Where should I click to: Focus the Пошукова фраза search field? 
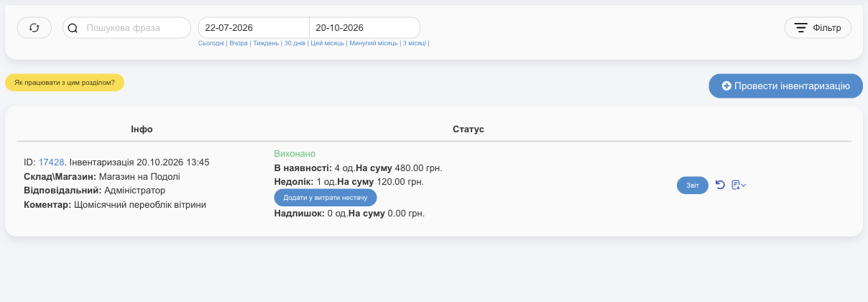[x=126, y=28]
